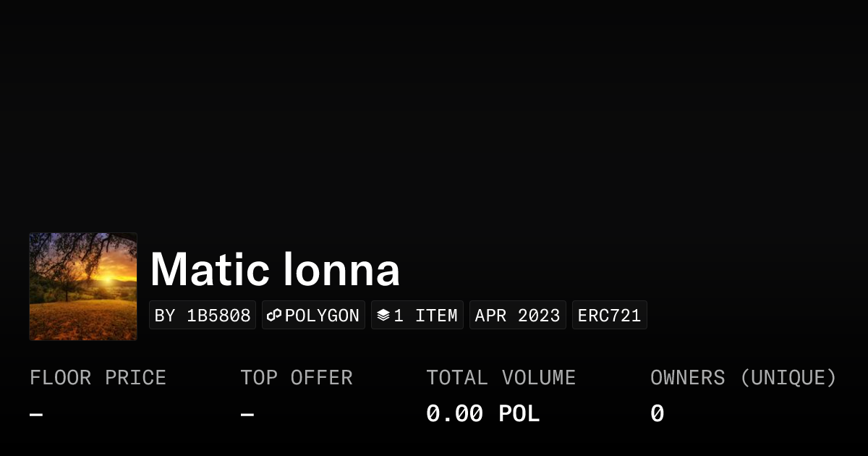Select the BY 1B5808 creator badge
This screenshot has height=456, width=868.
tap(203, 315)
